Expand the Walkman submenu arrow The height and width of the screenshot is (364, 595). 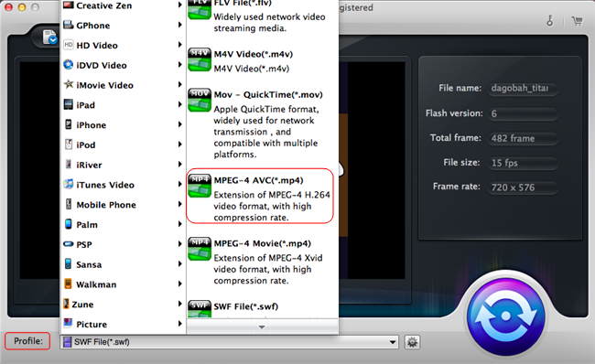point(179,284)
